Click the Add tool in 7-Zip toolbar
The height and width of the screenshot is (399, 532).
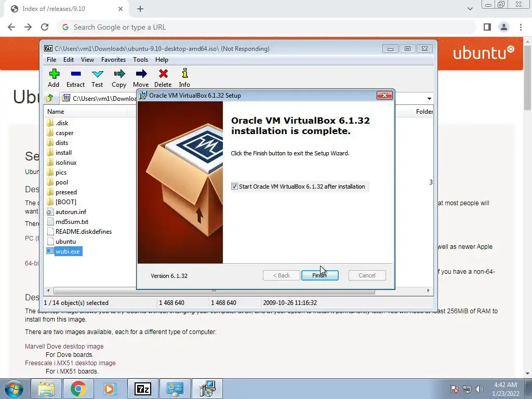pos(54,78)
